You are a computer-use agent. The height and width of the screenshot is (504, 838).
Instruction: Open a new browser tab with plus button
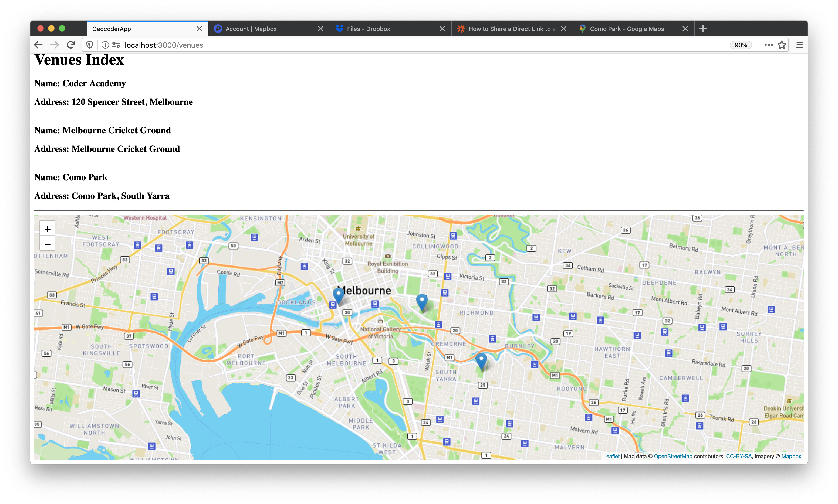[703, 29]
